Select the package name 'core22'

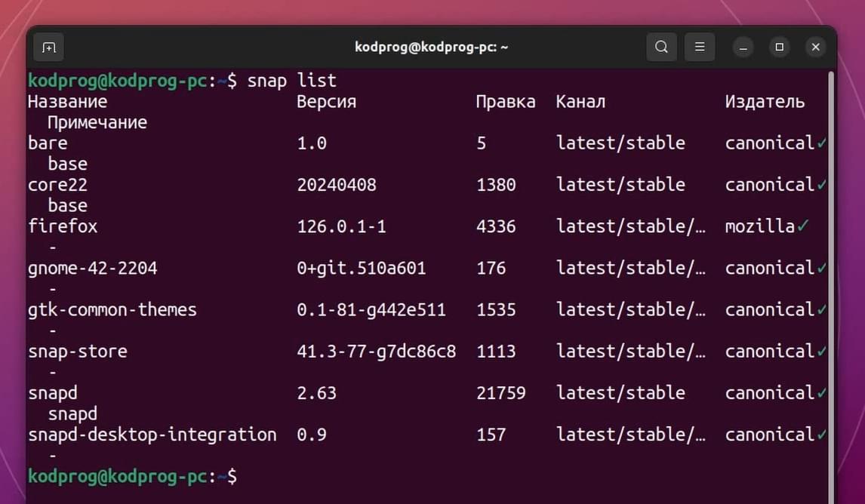58,186
